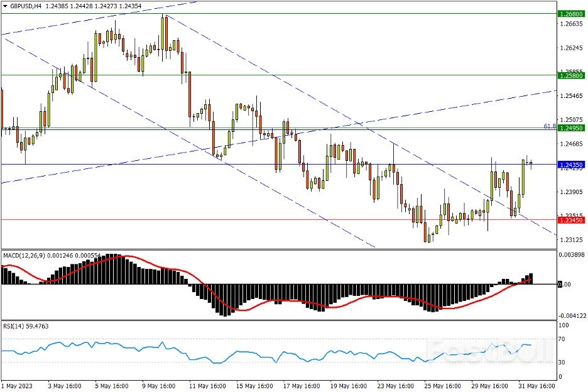Click the RSI 30 level axis label
This screenshot has width=588, height=392.
click(x=563, y=362)
